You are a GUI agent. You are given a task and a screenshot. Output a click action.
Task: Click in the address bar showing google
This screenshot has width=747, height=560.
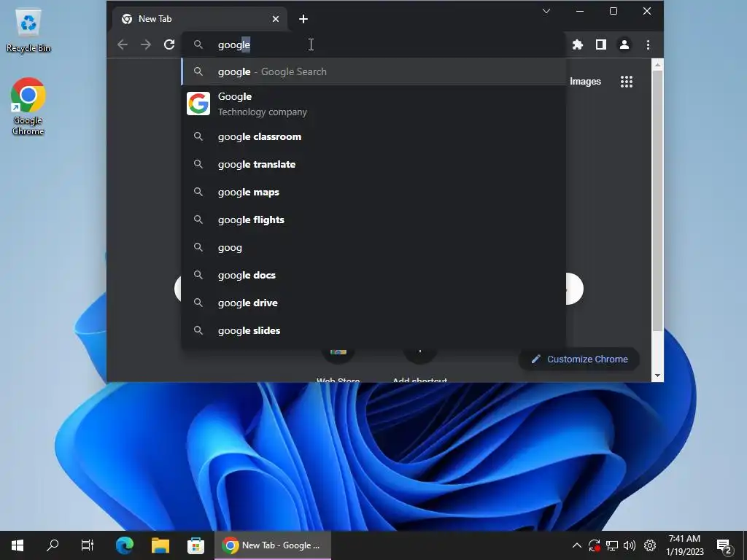(374, 44)
